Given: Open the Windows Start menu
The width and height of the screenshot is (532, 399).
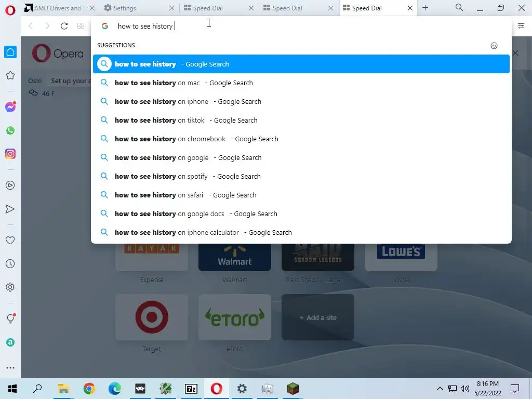Looking at the screenshot, I should 12,389.
